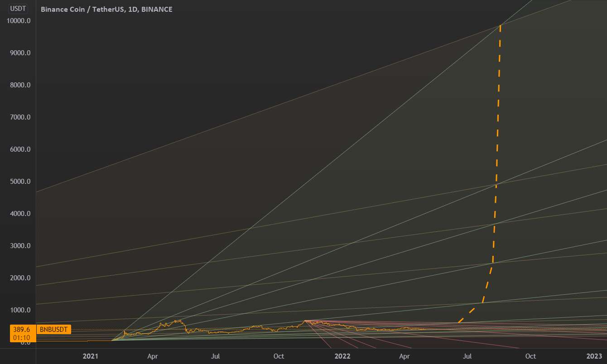This screenshot has height=364, width=607.
Task: Click the 01:10 countdown timer label
Action: point(22,337)
